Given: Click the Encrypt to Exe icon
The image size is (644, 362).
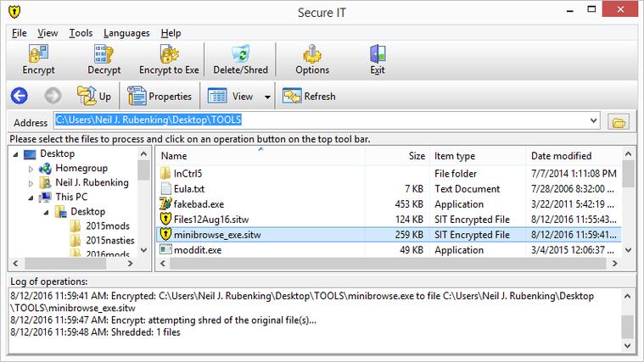Looking at the screenshot, I should (x=169, y=53).
